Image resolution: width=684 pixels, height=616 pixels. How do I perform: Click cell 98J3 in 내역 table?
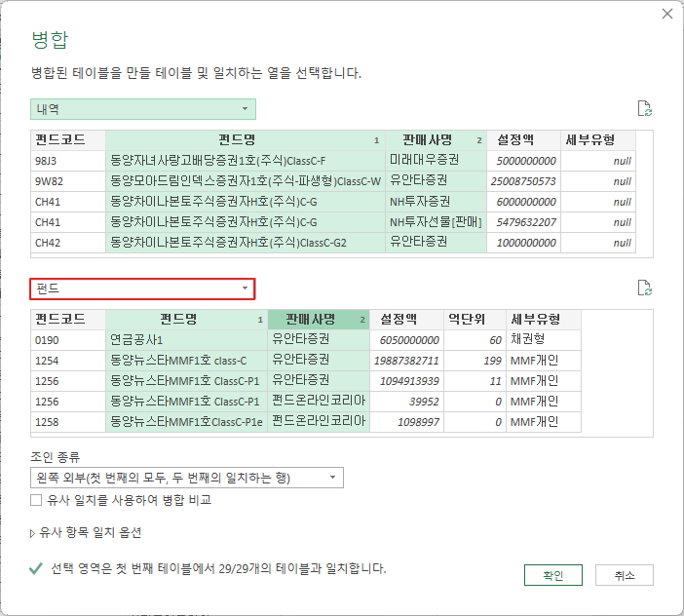[x=68, y=161]
